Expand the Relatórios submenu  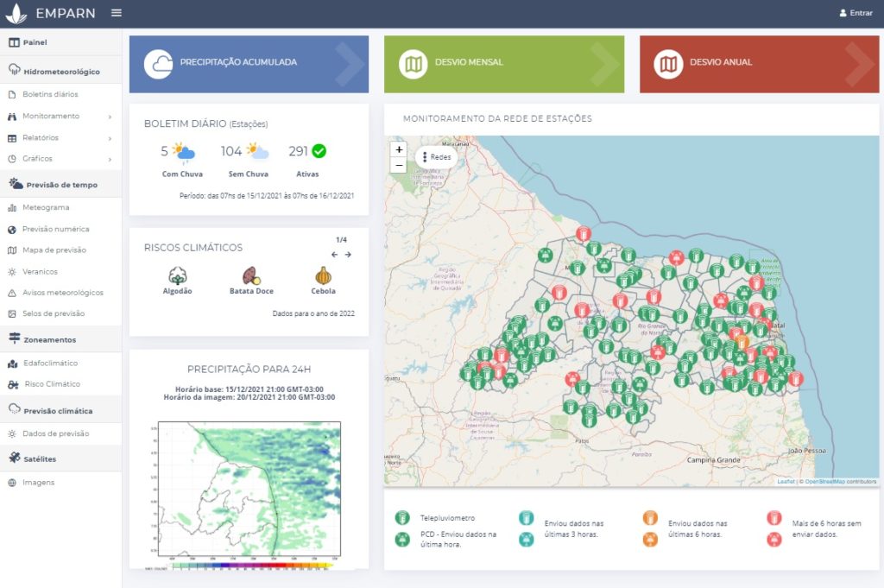click(61, 137)
